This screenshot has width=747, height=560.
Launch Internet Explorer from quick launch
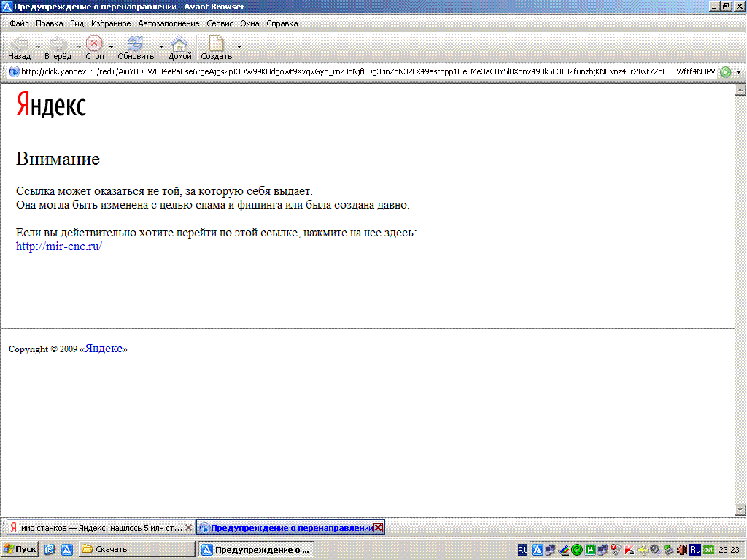[x=50, y=549]
